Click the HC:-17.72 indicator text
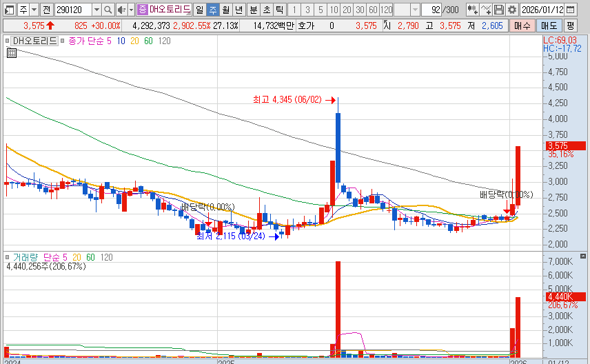 click(x=562, y=48)
